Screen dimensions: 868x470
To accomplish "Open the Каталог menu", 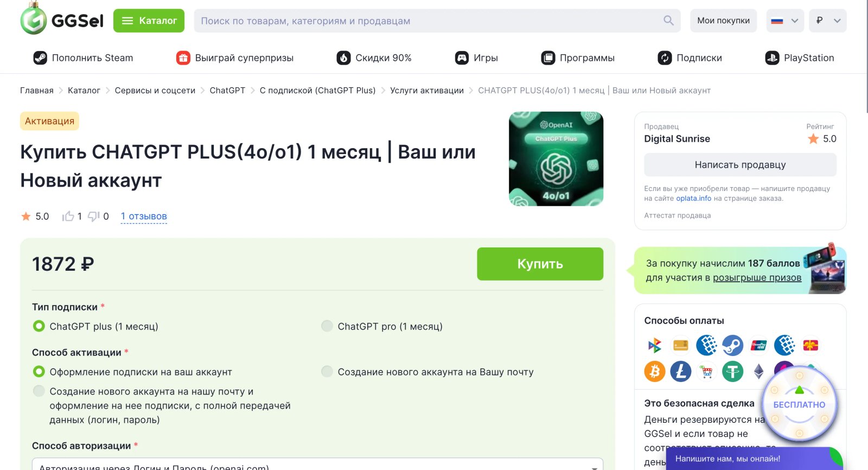I will [x=149, y=21].
